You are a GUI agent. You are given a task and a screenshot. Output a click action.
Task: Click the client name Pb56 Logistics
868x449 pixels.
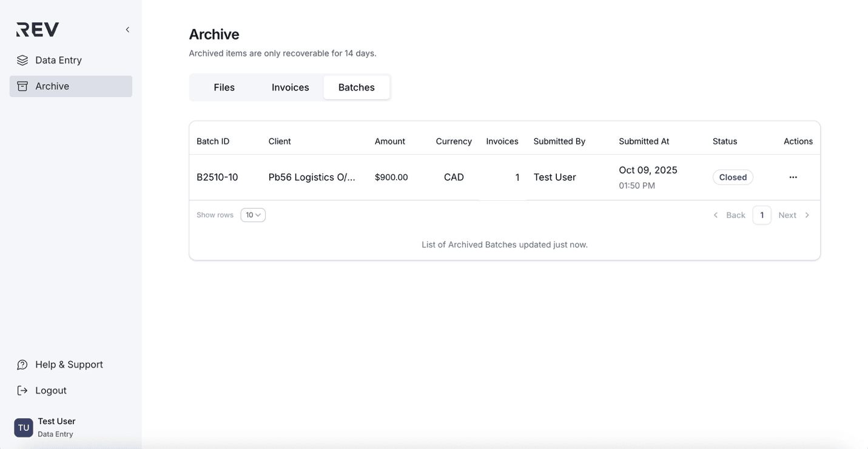click(x=312, y=177)
